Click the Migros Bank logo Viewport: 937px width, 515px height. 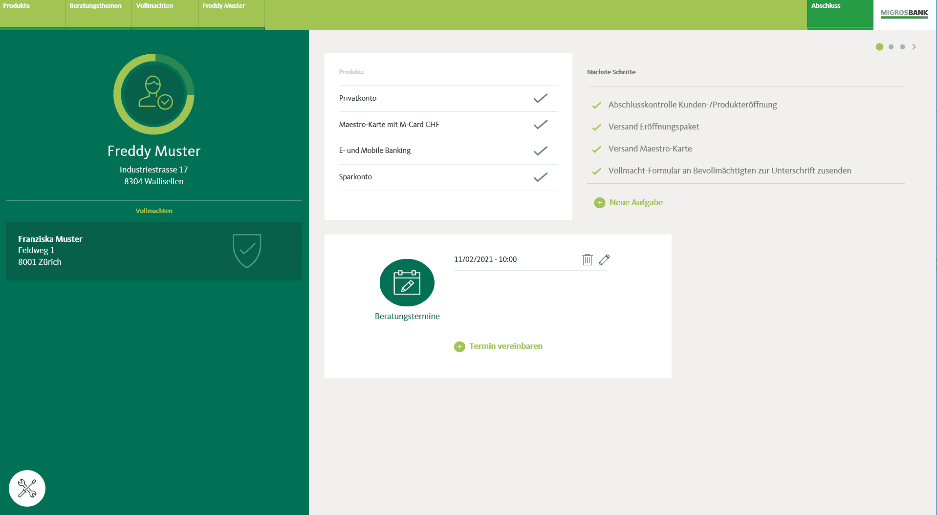point(904,14)
